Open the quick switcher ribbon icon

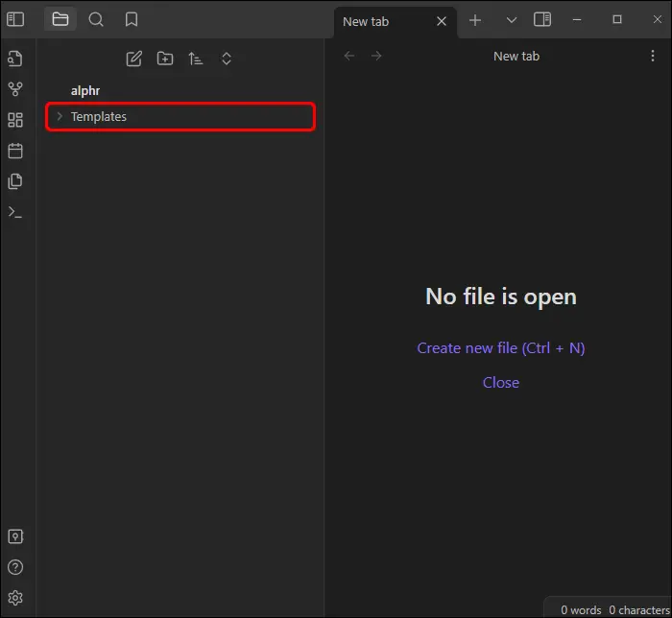point(15,59)
